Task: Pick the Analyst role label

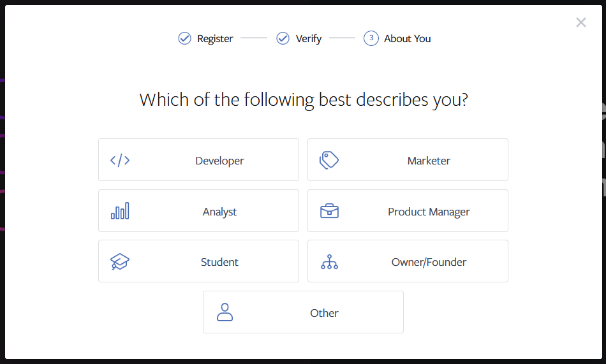Action: [x=219, y=212]
